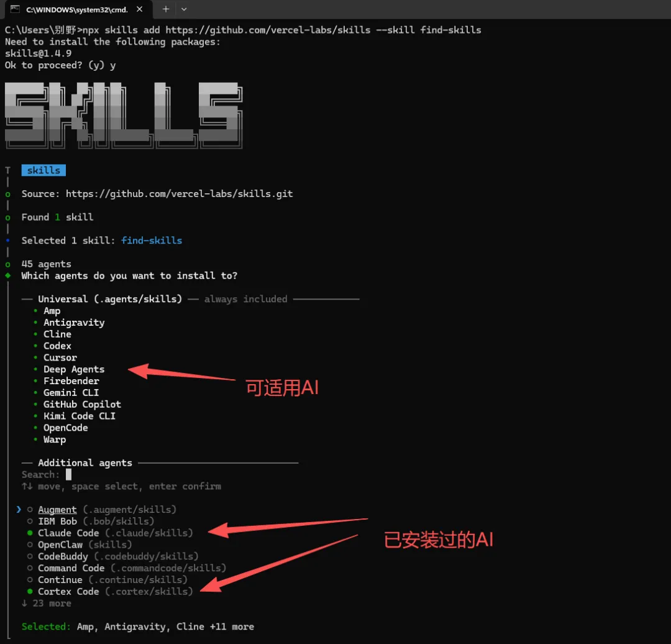Click the 'GitHub Copilot' universal agent entry
This screenshot has height=644, width=671.
(82, 404)
